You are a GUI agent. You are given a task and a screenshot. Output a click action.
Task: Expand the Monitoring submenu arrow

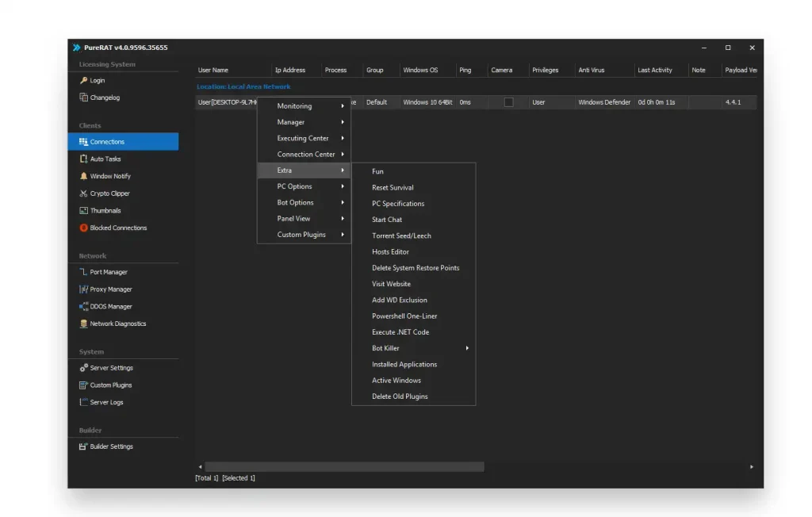(x=343, y=106)
